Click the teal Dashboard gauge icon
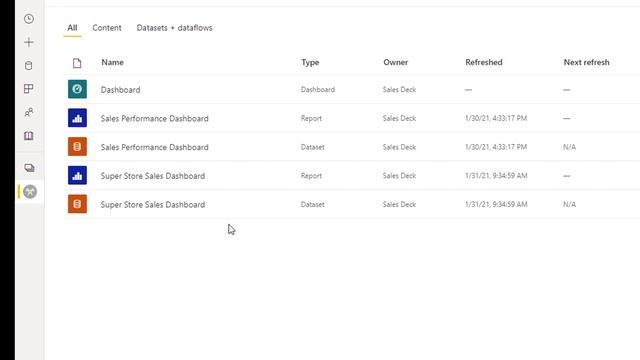 77,89
